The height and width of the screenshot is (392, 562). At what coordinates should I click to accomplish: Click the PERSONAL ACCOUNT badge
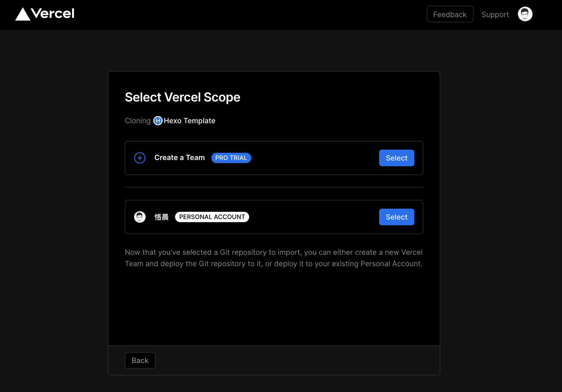pyautogui.click(x=212, y=217)
